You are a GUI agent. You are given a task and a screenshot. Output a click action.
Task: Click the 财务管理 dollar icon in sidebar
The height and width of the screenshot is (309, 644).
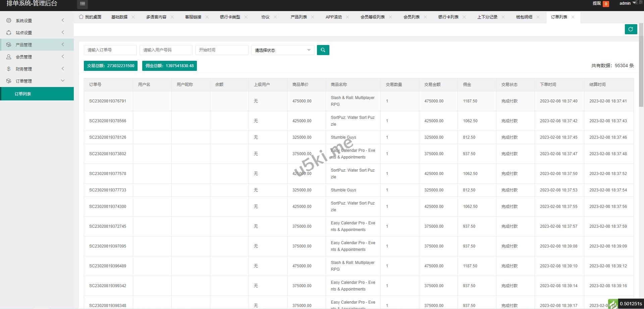(9, 69)
